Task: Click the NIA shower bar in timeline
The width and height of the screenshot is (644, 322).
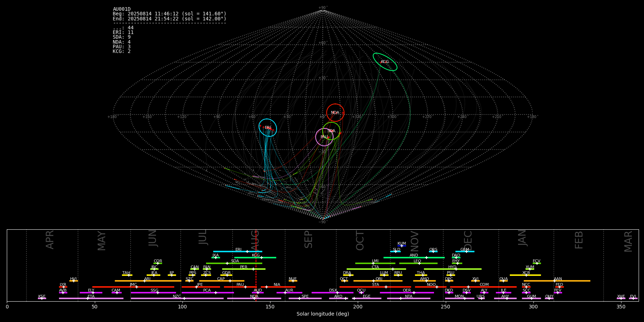Action: click(x=278, y=287)
